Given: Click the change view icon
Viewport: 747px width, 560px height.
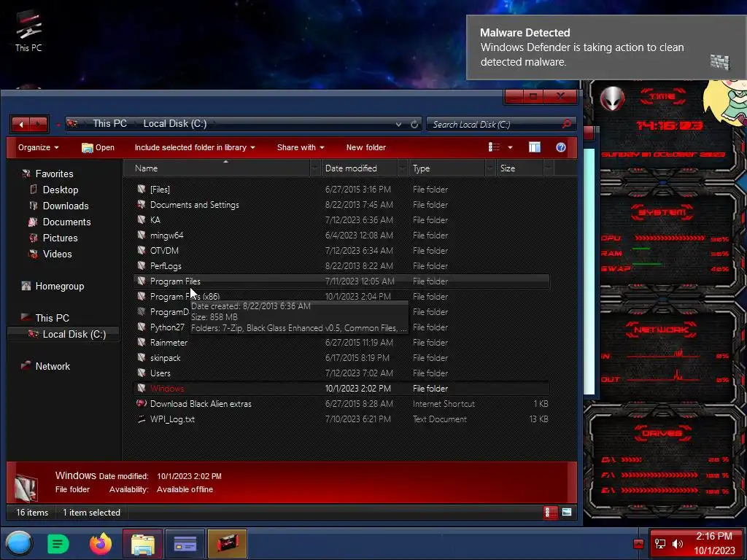Looking at the screenshot, I should 494,147.
